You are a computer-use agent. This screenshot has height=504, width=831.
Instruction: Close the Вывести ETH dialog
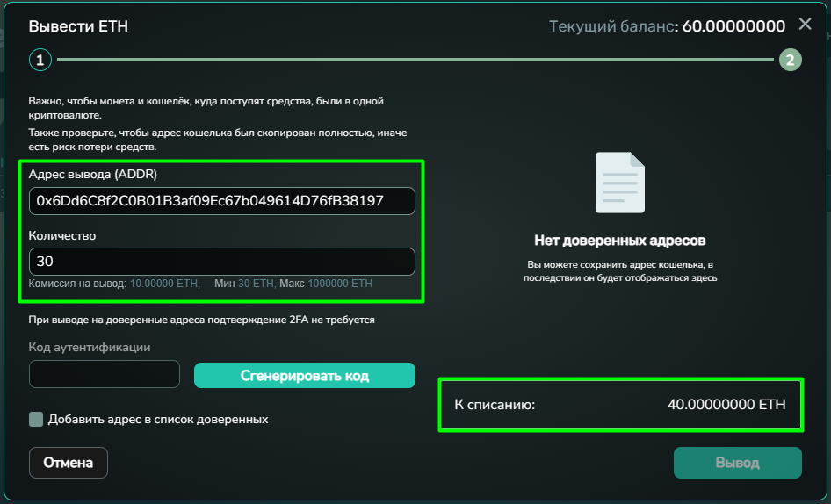pos(805,25)
